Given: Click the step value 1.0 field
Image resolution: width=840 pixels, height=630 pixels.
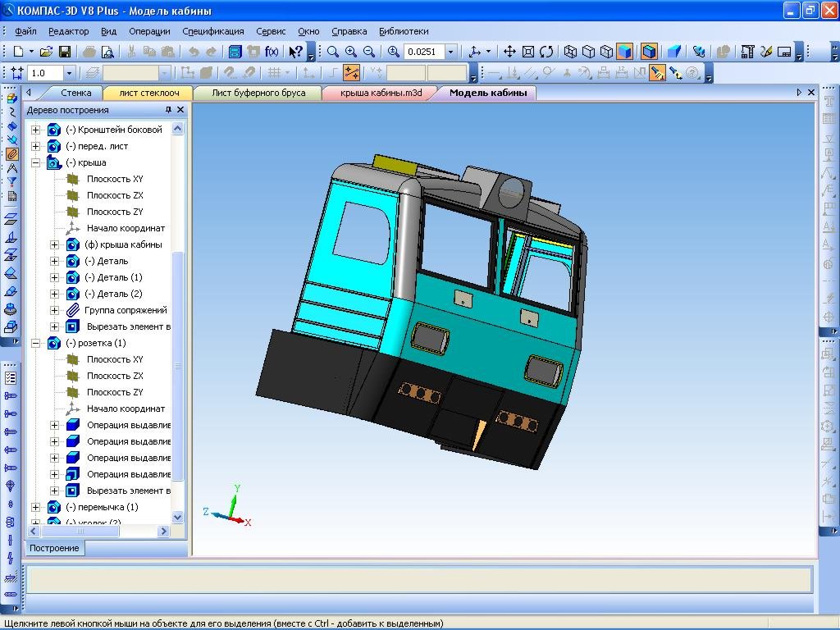Looking at the screenshot, I should 44,73.
